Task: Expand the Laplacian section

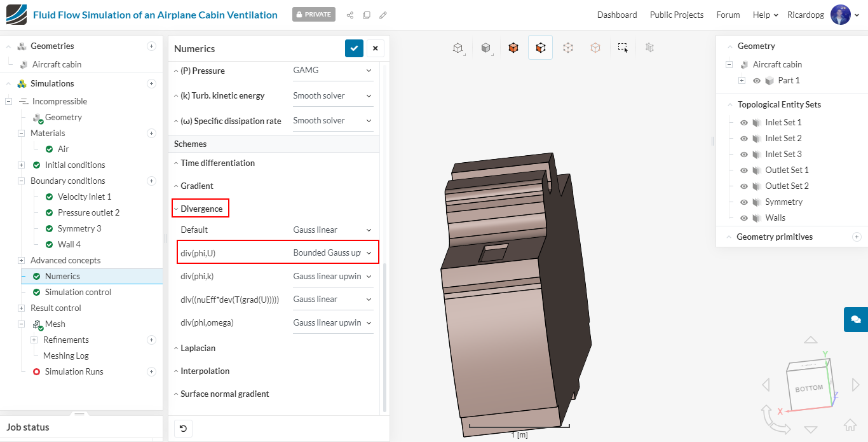Action: 194,348
